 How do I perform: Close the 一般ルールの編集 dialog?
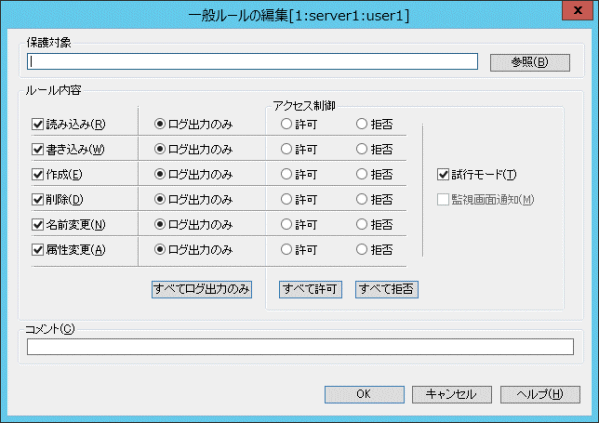pyautogui.click(x=578, y=10)
